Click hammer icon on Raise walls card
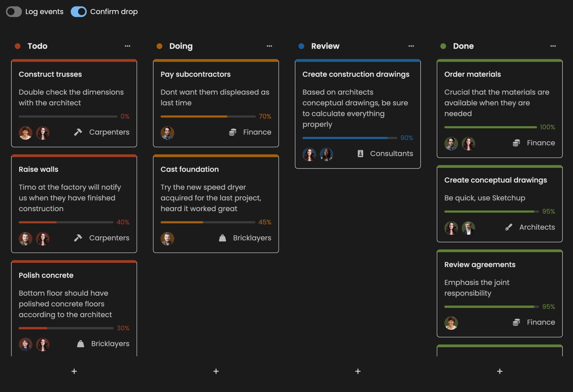573x392 pixels. [x=78, y=238]
